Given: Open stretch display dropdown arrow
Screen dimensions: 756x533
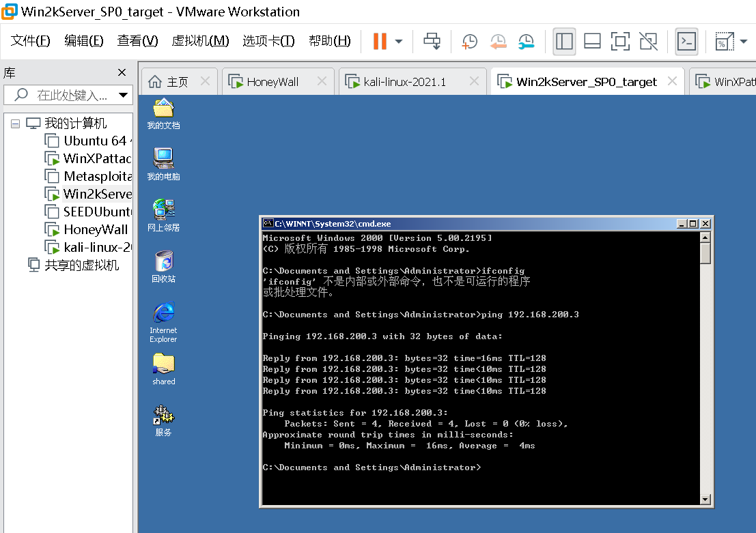Looking at the screenshot, I should point(744,42).
